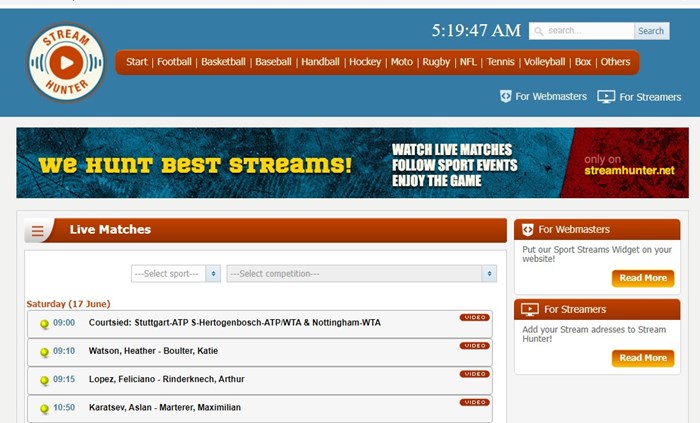700x423 pixels.
Task: Click tennis ball icon for Karatsev vs Marterer
Action: [44, 409]
